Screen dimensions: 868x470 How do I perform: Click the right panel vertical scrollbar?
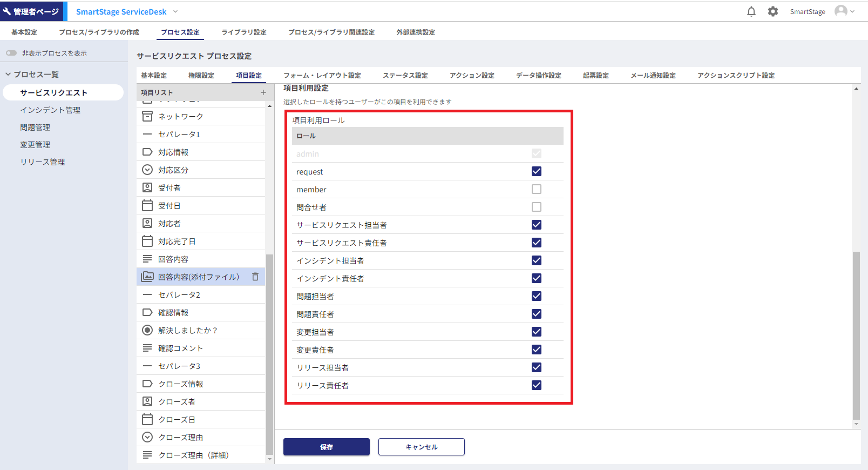[x=856, y=335]
